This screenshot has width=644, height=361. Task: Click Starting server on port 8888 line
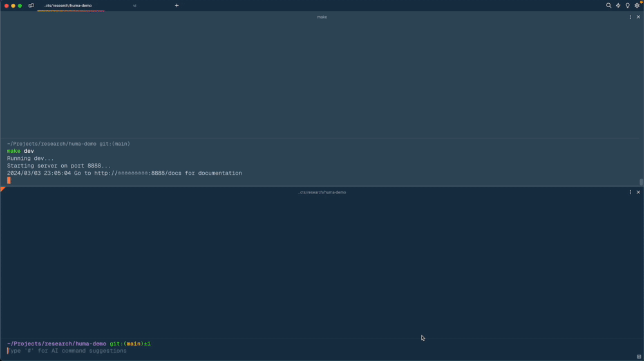coord(59,166)
